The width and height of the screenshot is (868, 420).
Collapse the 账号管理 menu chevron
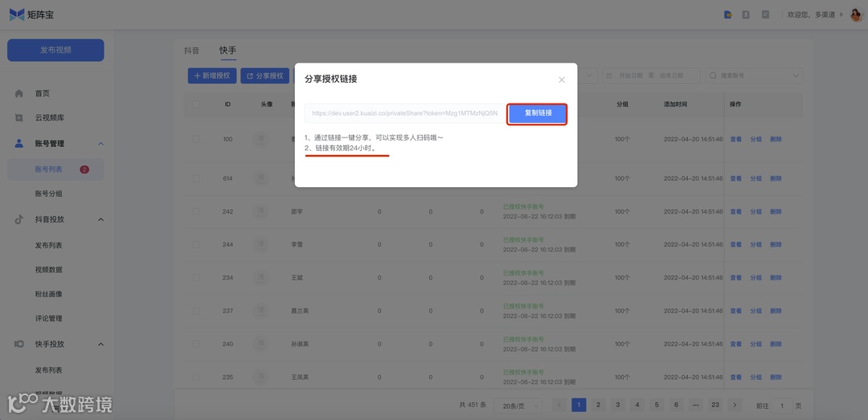[100, 144]
